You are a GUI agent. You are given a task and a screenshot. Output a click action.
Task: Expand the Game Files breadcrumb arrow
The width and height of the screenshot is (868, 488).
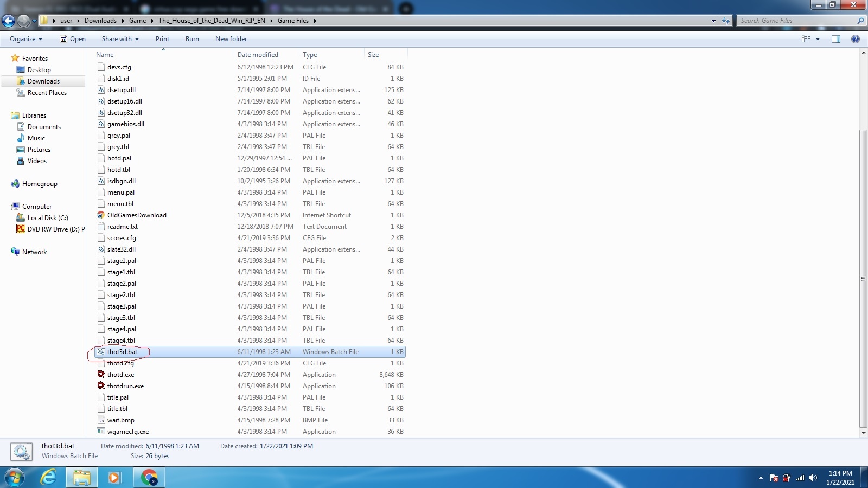click(x=315, y=21)
